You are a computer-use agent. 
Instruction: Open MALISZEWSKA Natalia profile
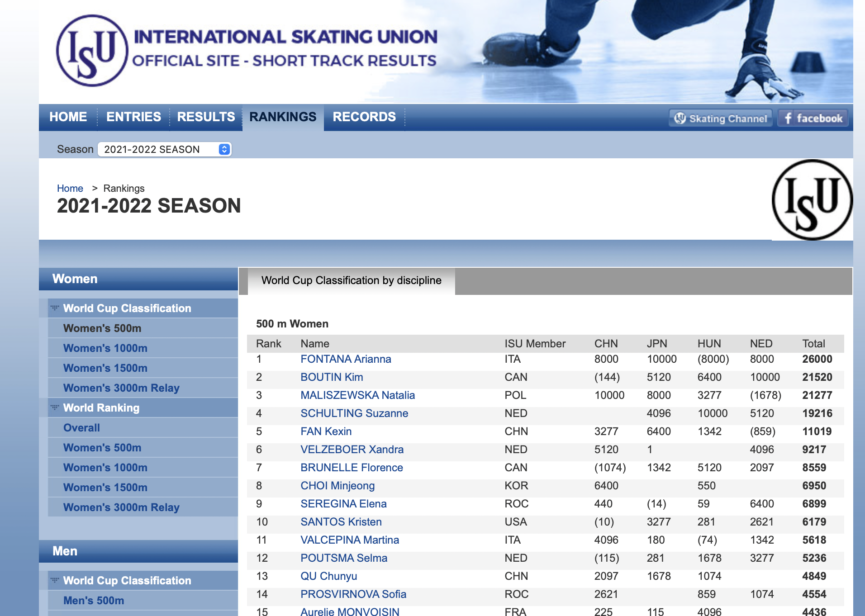click(357, 395)
